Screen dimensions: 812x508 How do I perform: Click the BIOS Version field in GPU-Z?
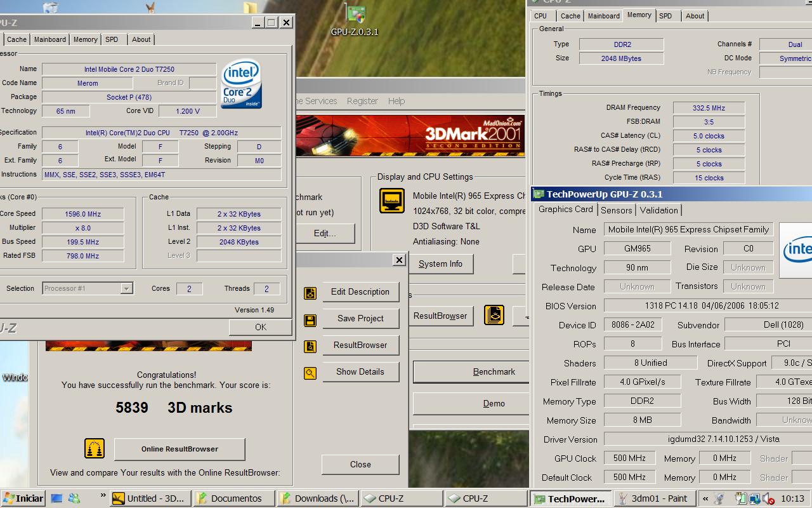pos(707,306)
